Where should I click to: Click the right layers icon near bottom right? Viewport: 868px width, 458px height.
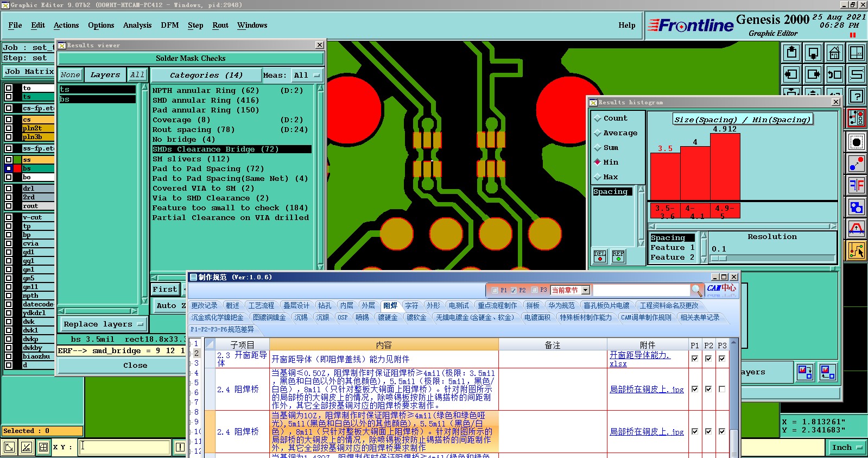[828, 372]
